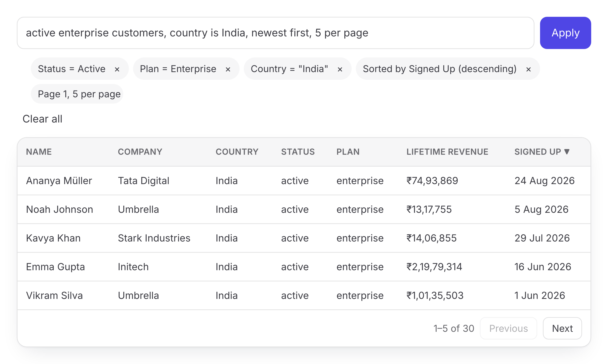Click the Status = Active chip label
The height and width of the screenshot is (364, 608).
pyautogui.click(x=72, y=69)
